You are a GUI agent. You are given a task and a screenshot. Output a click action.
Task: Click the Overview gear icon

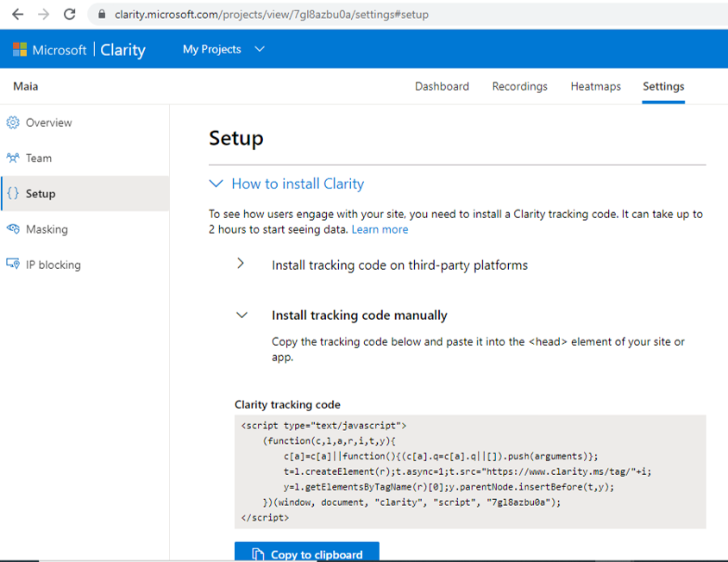13,122
